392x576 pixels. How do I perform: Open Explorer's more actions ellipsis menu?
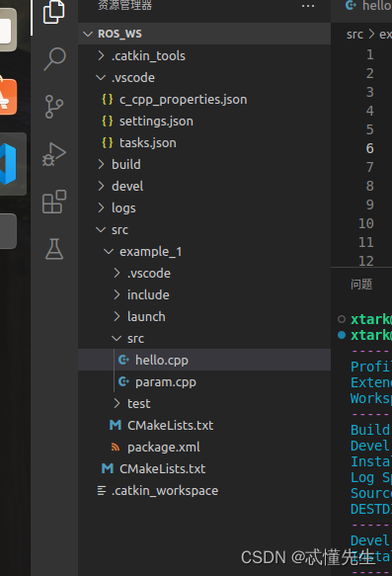308,6
